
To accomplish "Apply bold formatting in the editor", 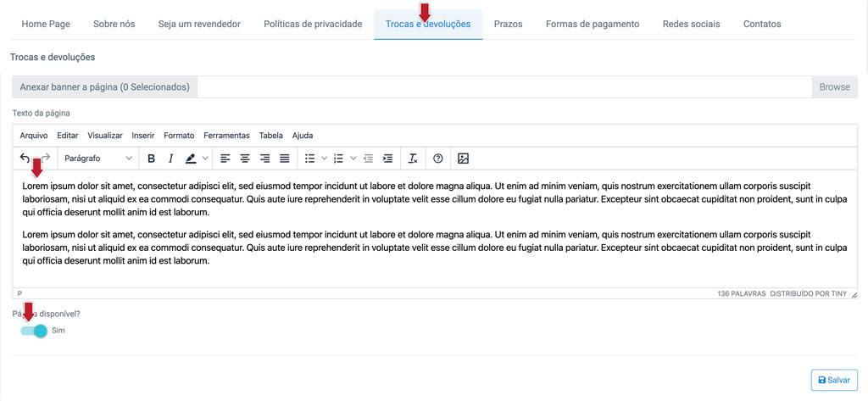I will [x=151, y=159].
